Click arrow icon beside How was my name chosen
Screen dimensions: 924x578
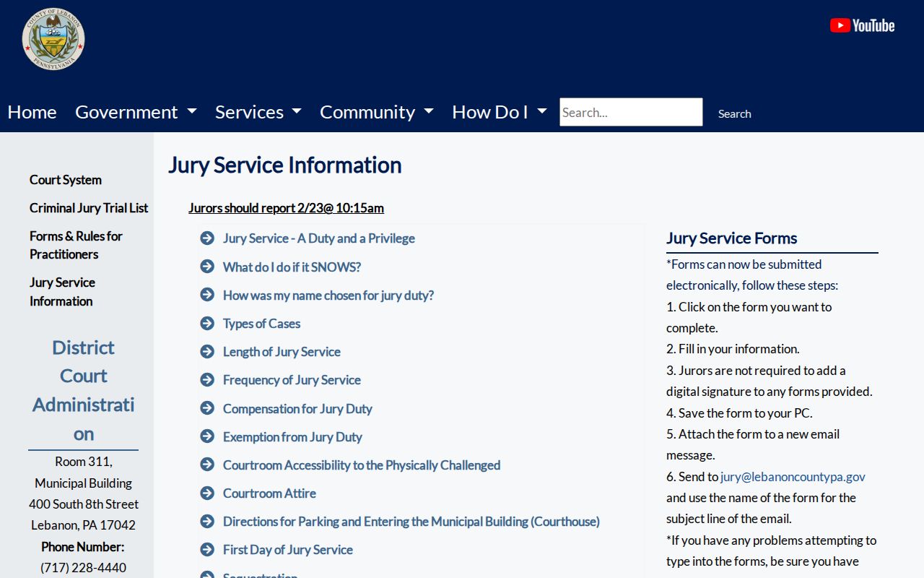(x=207, y=295)
